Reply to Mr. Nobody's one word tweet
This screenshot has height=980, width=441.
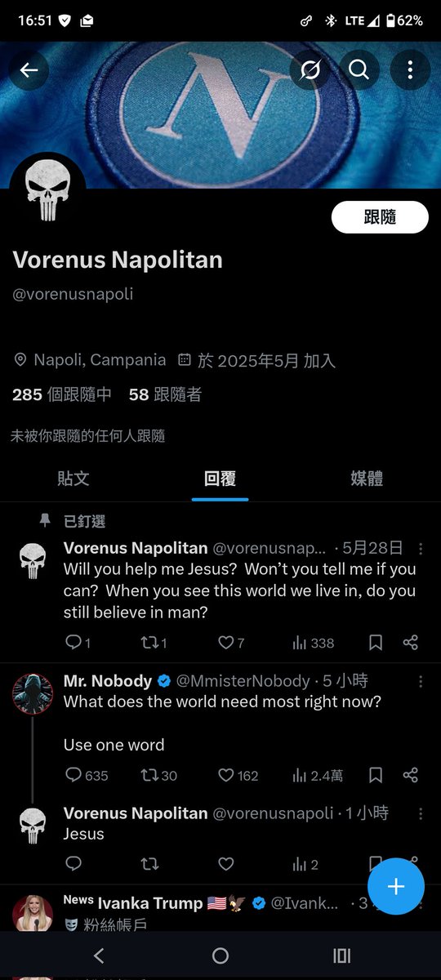point(86,775)
